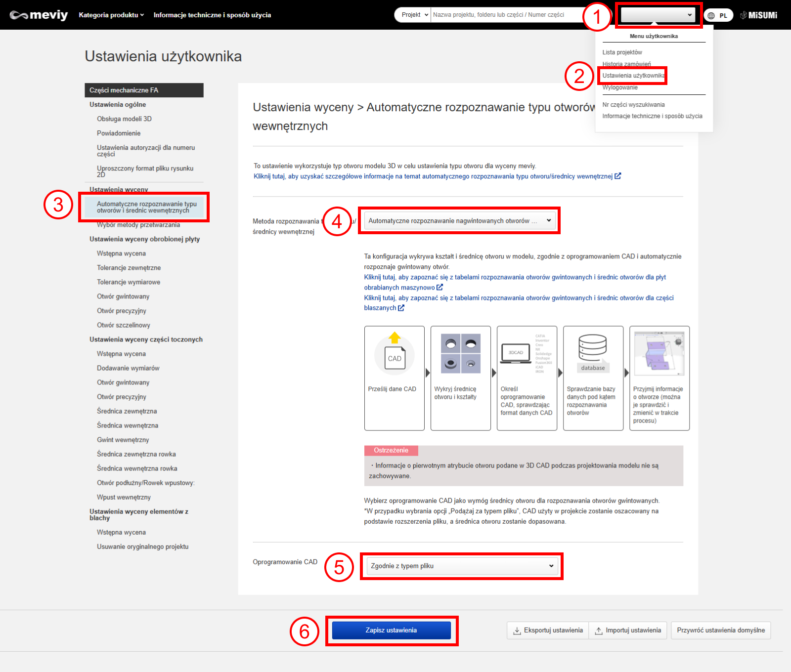Focus the project name search field
The image size is (791, 672).
(504, 15)
